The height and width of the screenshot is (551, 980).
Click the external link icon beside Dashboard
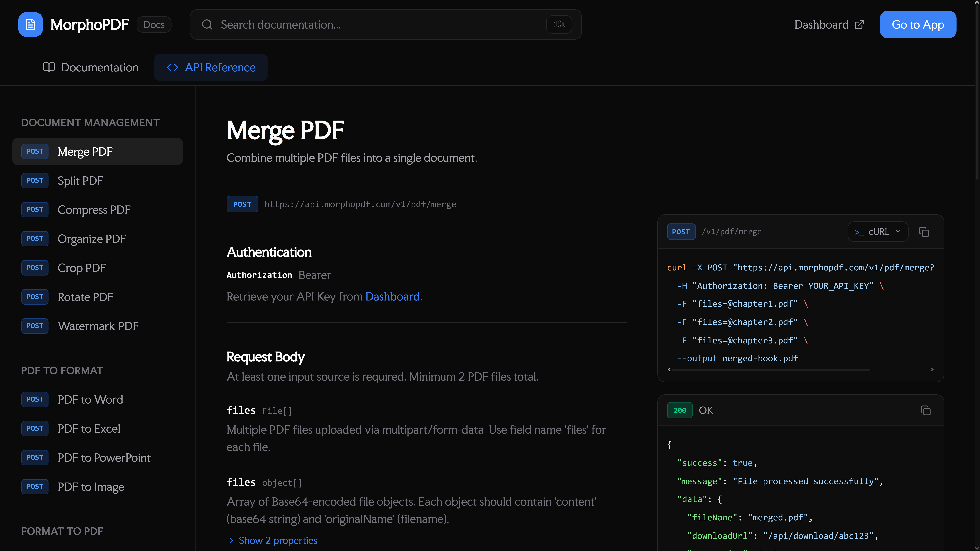(859, 24)
